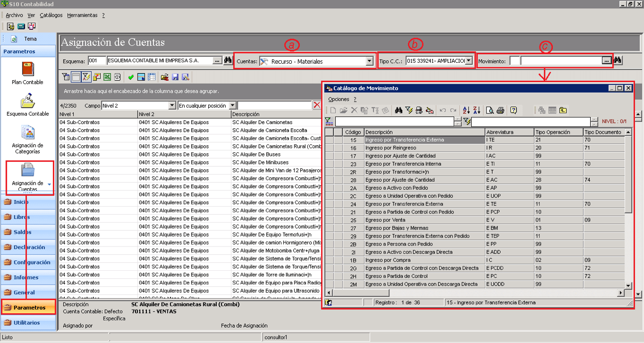Sort ascending A-Z in Catálogo de Movimiento
The height and width of the screenshot is (343, 644).
tap(466, 110)
